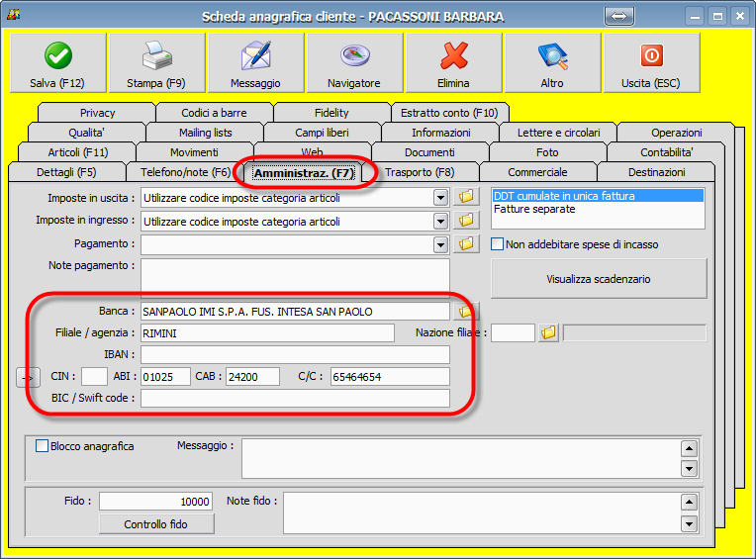Switch to Codici a barre tab
Screen dimensions: 756x559
point(214,113)
